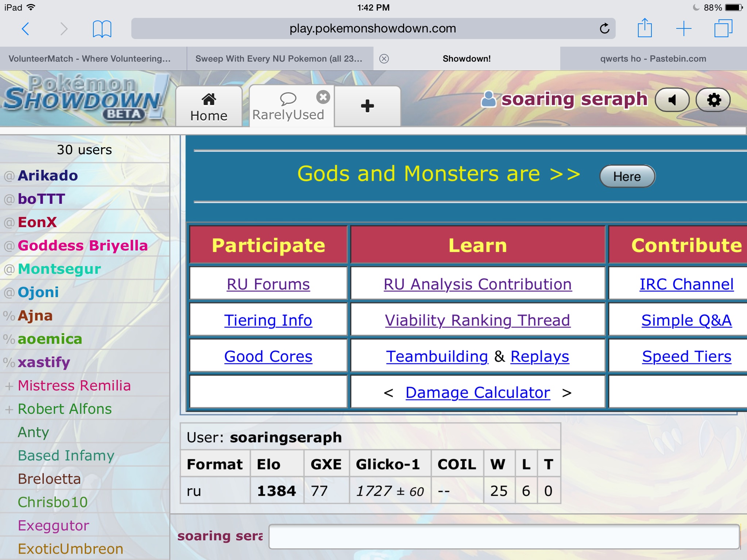Select user Goddess Briyella

(85, 245)
